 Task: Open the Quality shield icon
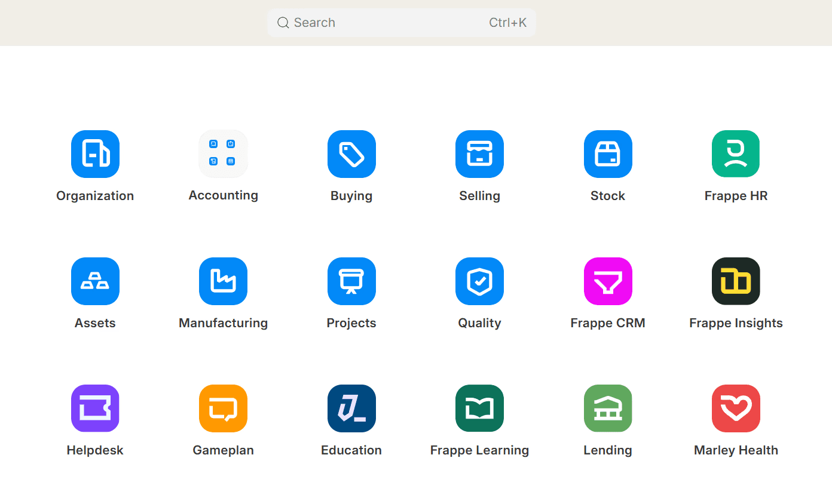point(479,281)
